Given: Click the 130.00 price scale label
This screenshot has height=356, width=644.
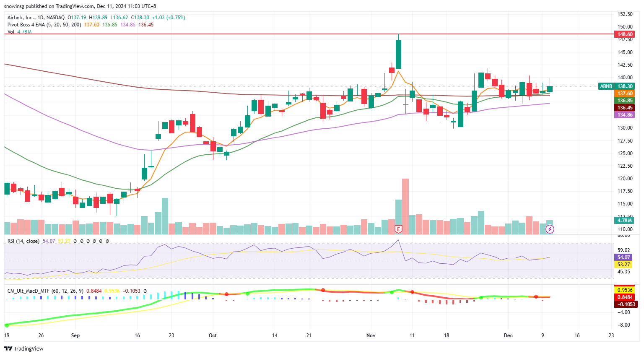Looking at the screenshot, I should [625, 128].
